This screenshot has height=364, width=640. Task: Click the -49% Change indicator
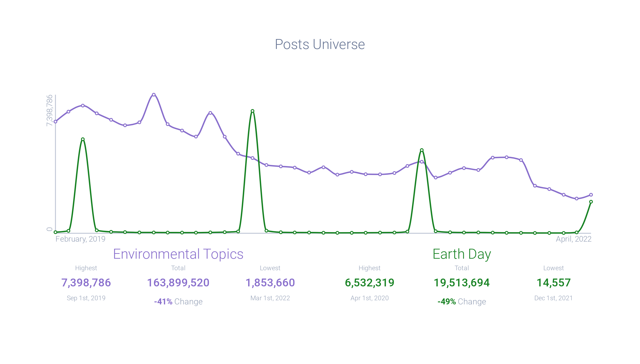point(462,301)
